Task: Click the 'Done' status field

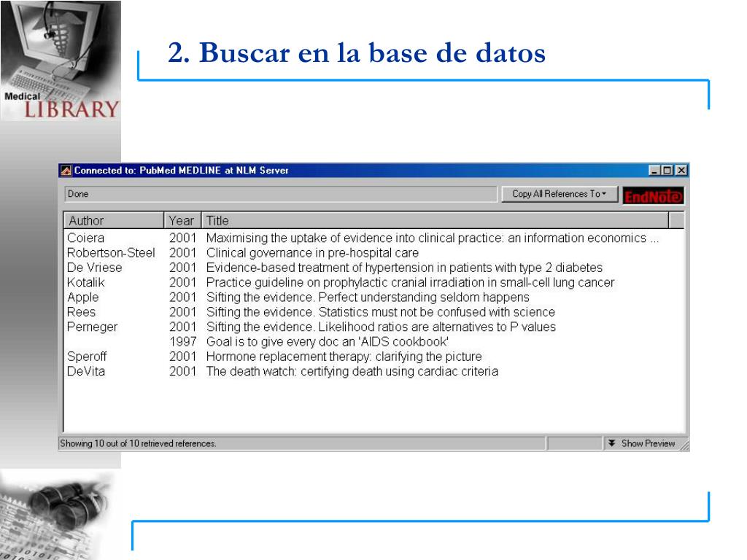Action: point(280,194)
